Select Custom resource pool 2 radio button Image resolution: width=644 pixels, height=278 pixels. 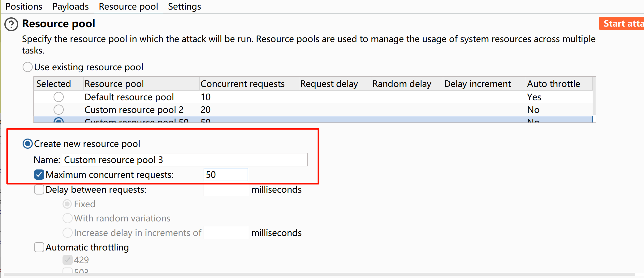[58, 109]
